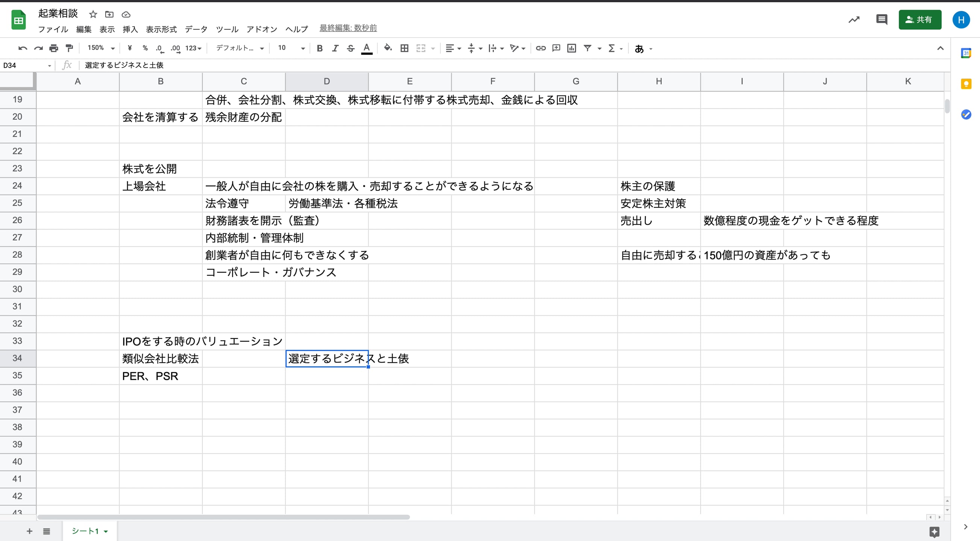Open Google Keep in the side panel

pos(966,84)
